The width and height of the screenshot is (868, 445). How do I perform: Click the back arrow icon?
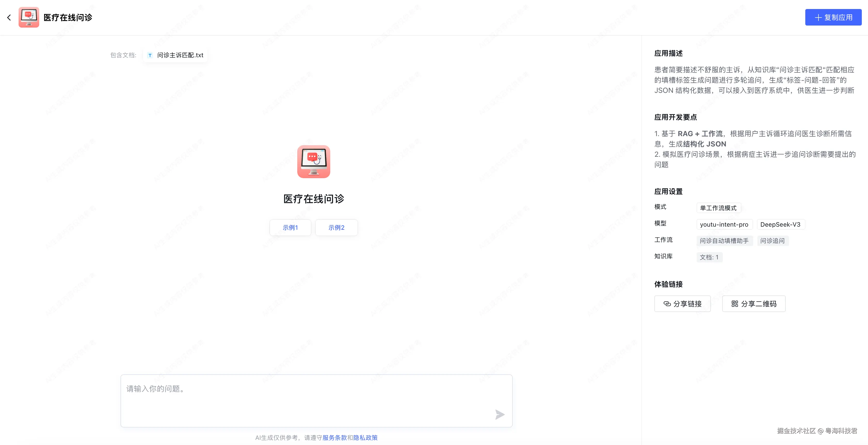point(9,18)
